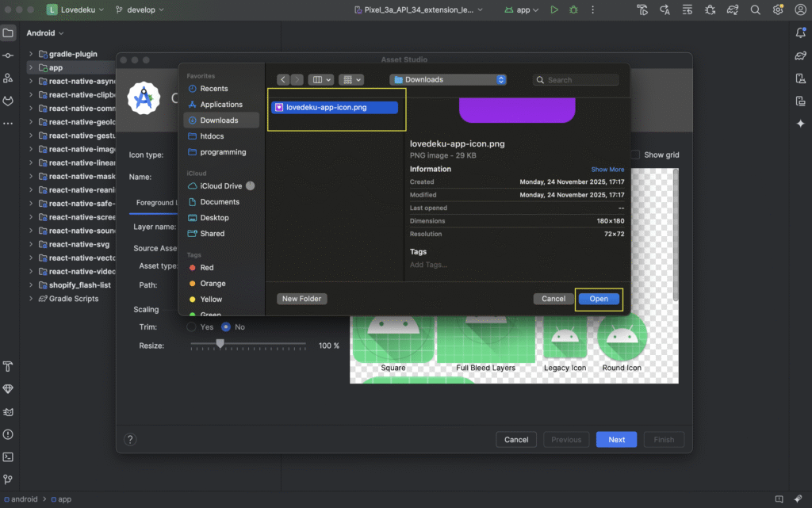Expand the gradle-plugin tree node
This screenshot has width=812, height=508.
pos(32,54)
